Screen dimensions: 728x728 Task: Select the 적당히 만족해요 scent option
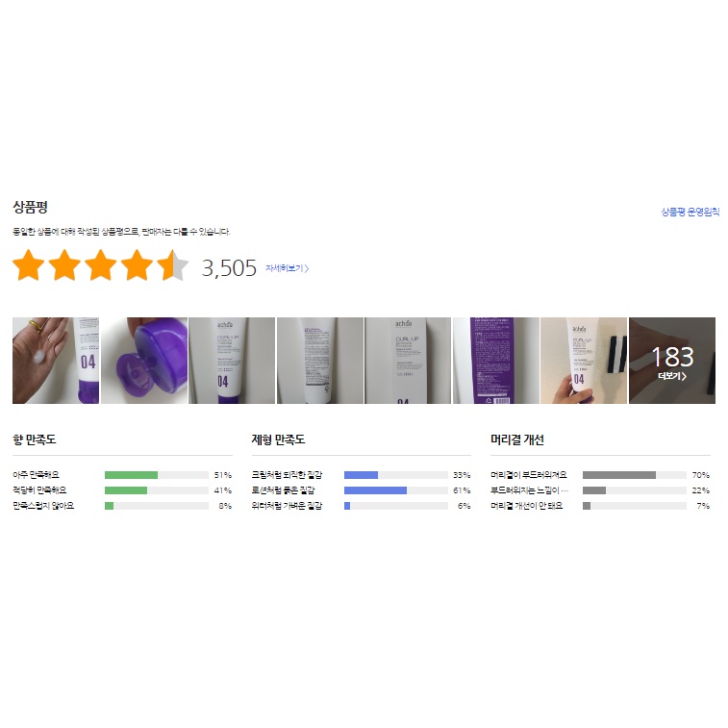39,490
